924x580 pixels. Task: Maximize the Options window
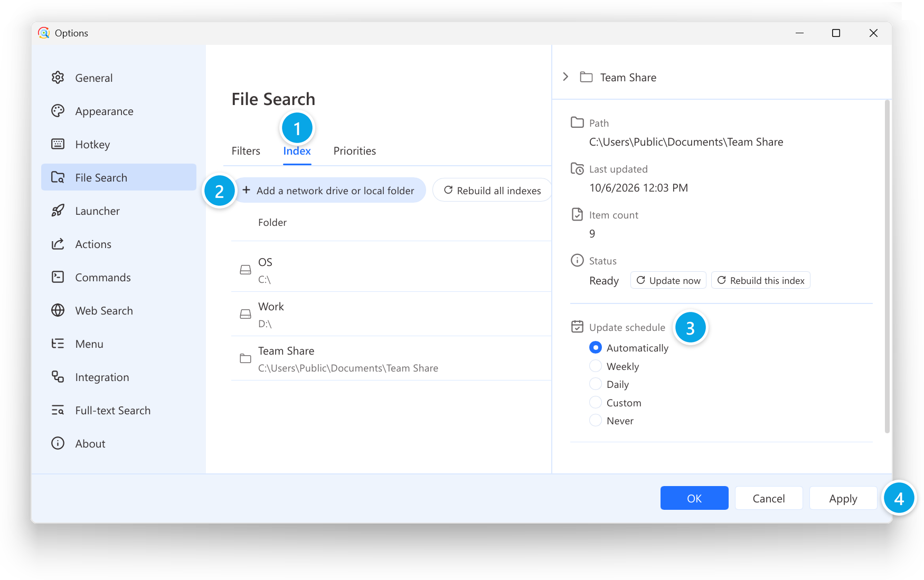836,33
